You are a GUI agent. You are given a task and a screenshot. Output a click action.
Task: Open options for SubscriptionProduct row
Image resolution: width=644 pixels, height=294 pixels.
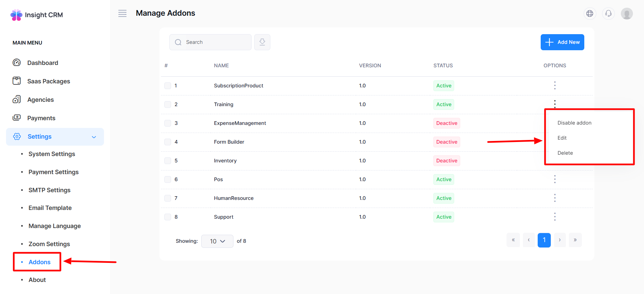pos(555,85)
